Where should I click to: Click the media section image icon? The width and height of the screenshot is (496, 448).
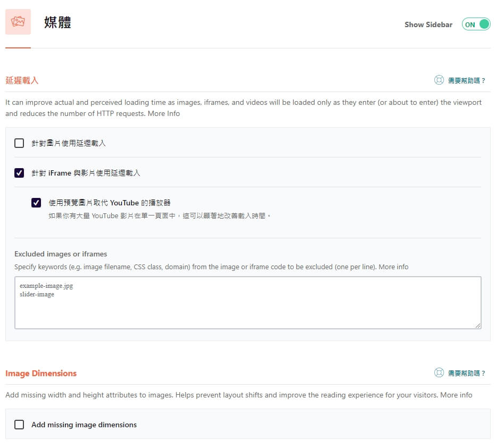[x=18, y=22]
